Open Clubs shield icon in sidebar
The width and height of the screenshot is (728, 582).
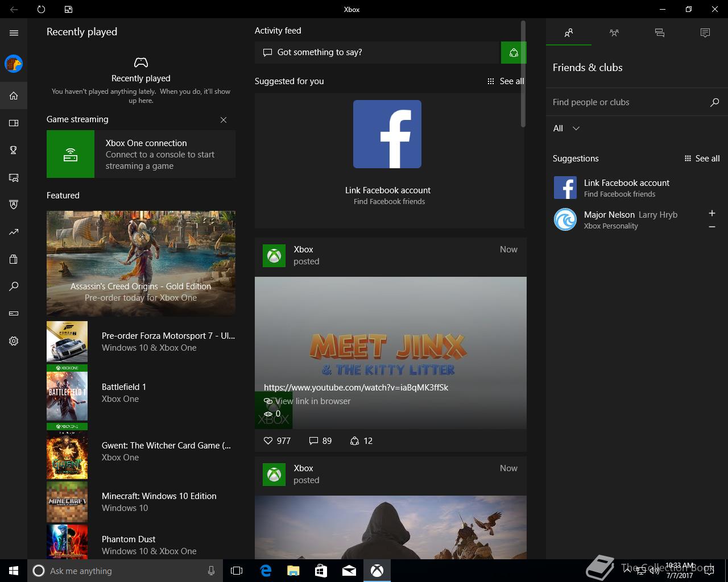pyautogui.click(x=14, y=205)
